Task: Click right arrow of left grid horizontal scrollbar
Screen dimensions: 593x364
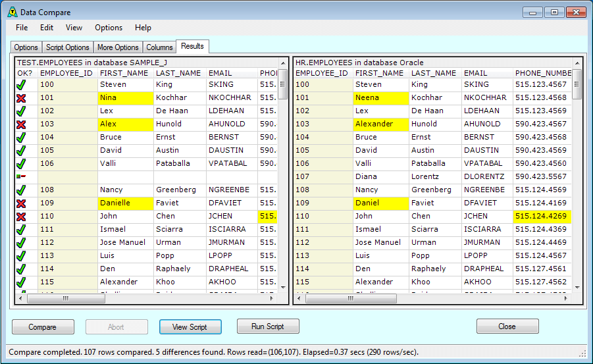Action: (272, 299)
